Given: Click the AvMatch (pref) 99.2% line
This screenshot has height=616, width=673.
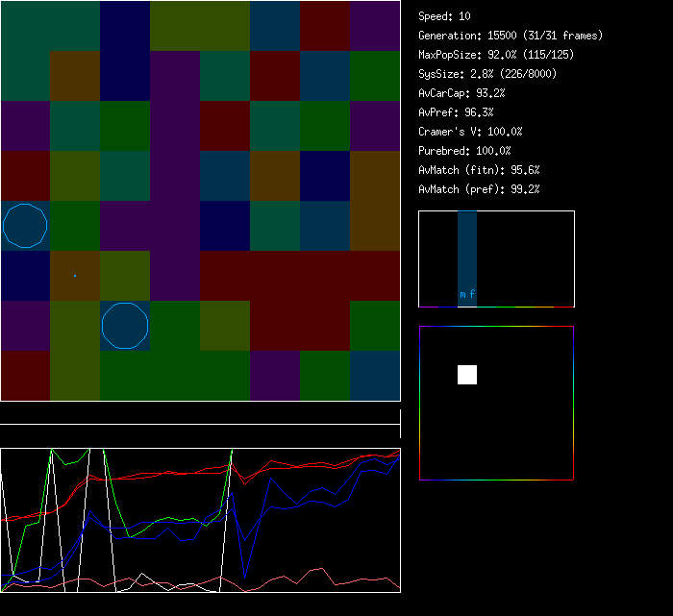Looking at the screenshot, I should point(479,189).
